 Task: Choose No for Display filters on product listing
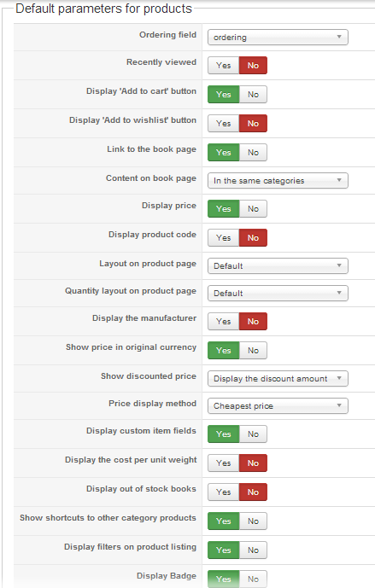253,550
